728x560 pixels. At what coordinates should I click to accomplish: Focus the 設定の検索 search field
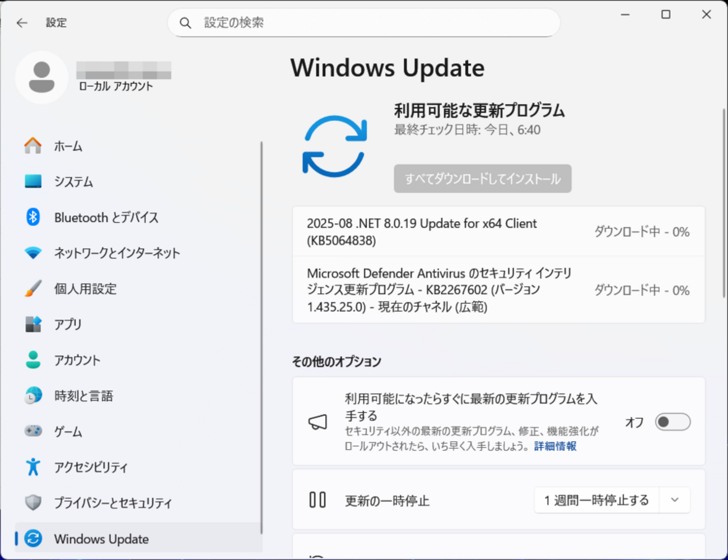tap(364, 23)
